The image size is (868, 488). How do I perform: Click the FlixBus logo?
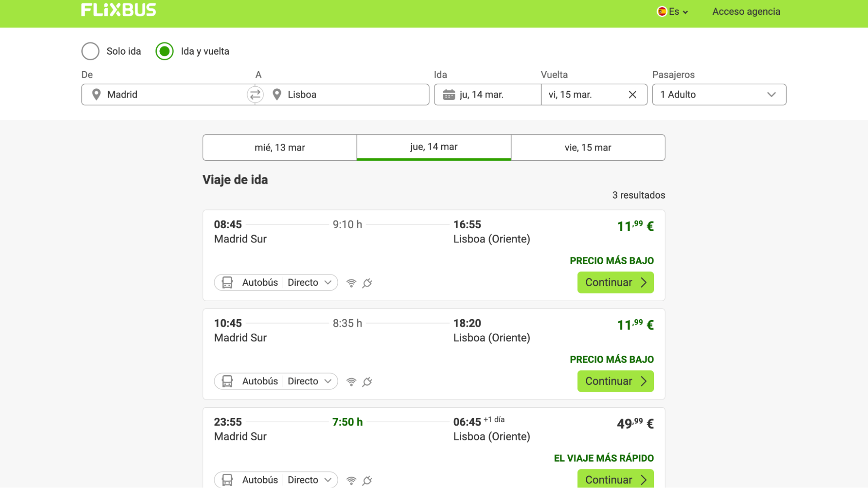pyautogui.click(x=118, y=10)
